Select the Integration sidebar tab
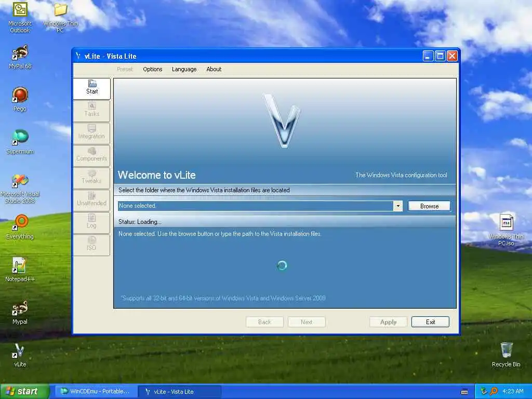 pos(91,133)
